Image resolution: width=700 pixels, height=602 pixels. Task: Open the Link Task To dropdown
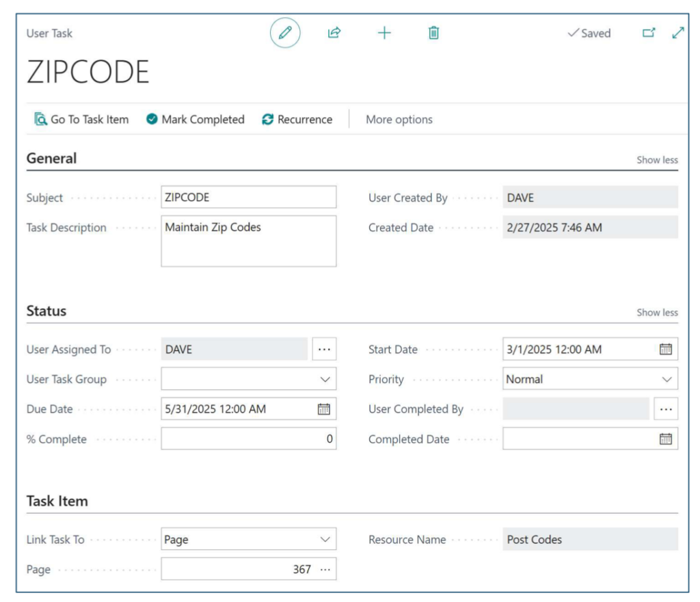[x=327, y=538]
